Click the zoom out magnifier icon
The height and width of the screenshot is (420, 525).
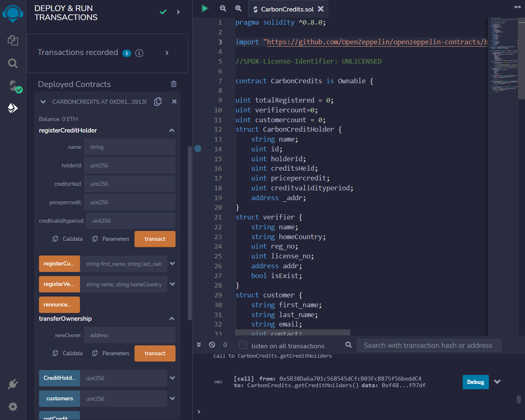point(223,8)
